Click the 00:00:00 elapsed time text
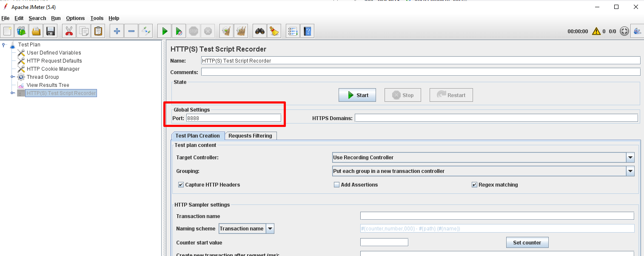This screenshot has width=644, height=256. pos(578,32)
